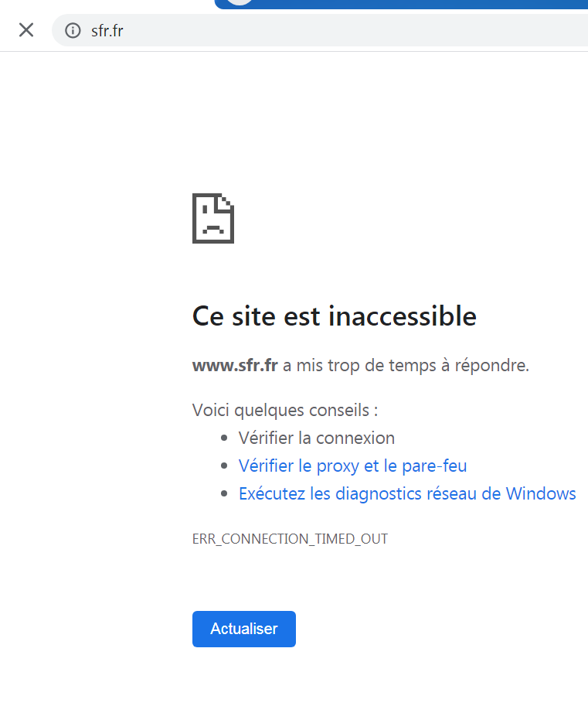Viewport: 588px width, 713px height.
Task: Click the 'Vérifier la connexion' suggestion text
Action: pyautogui.click(x=317, y=438)
